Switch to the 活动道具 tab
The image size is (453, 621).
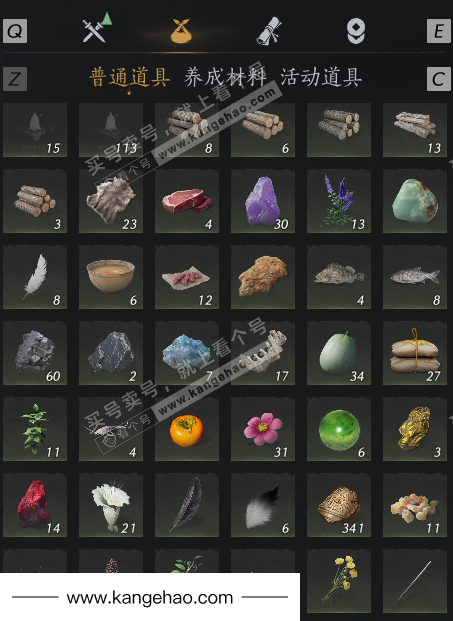[321, 77]
